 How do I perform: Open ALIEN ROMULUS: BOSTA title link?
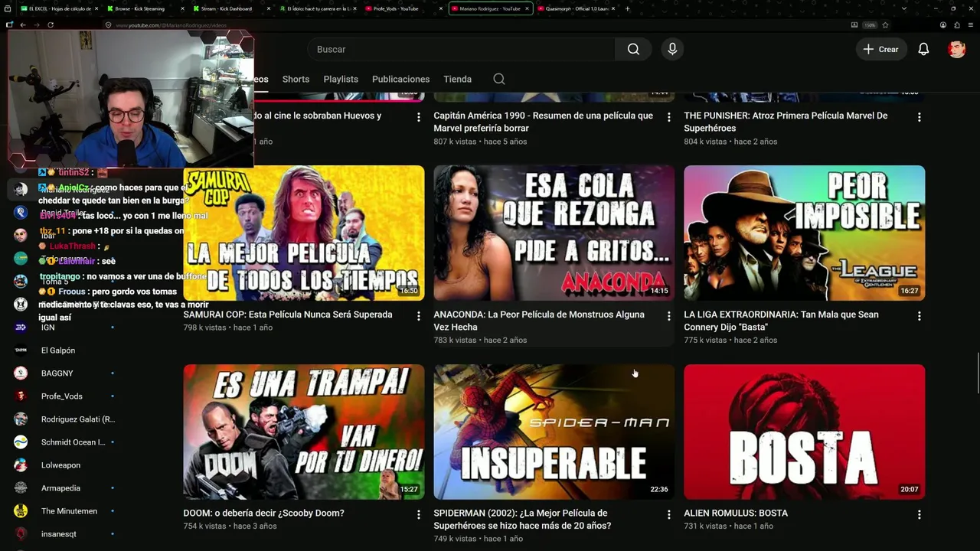pos(736,514)
